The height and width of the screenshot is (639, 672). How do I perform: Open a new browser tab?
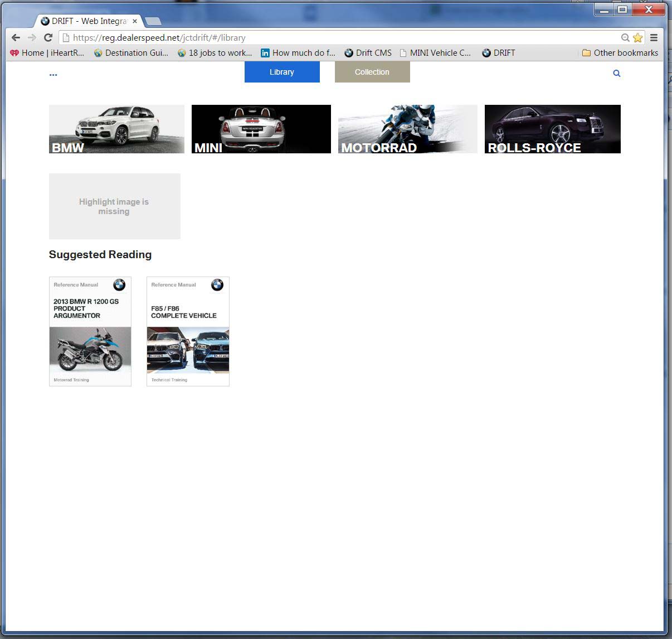tap(153, 21)
